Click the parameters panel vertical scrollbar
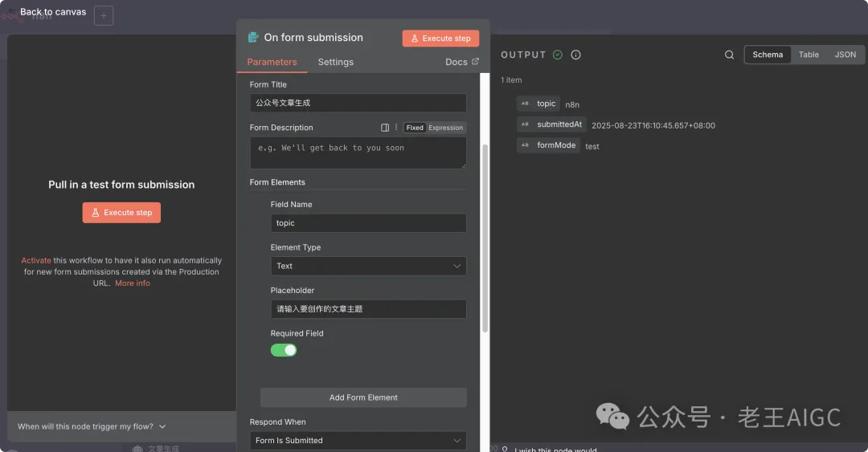Viewport: 868px width, 452px height. pos(485,238)
